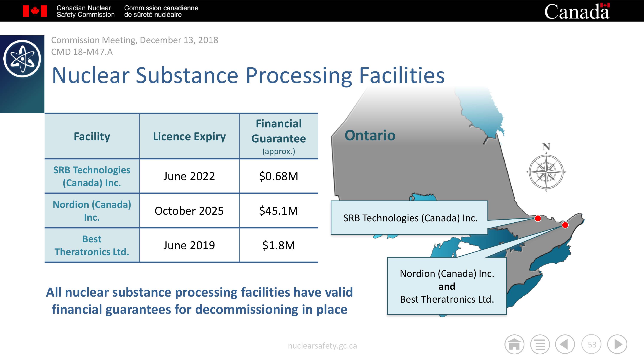Screen dimensions: 644x362
Task: Click the red dot for SRB Technologies location
Action: [538, 218]
